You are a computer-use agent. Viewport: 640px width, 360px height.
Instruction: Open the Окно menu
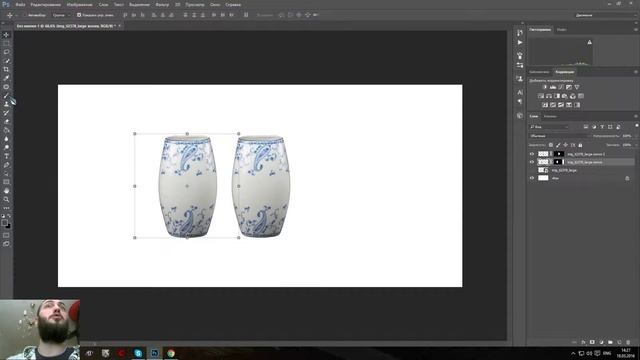pos(215,5)
